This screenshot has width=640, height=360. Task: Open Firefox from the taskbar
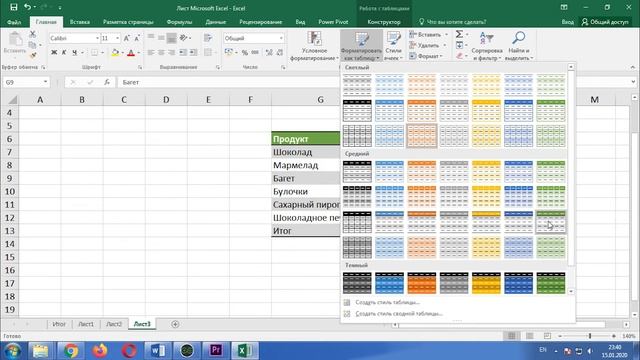(x=100, y=351)
